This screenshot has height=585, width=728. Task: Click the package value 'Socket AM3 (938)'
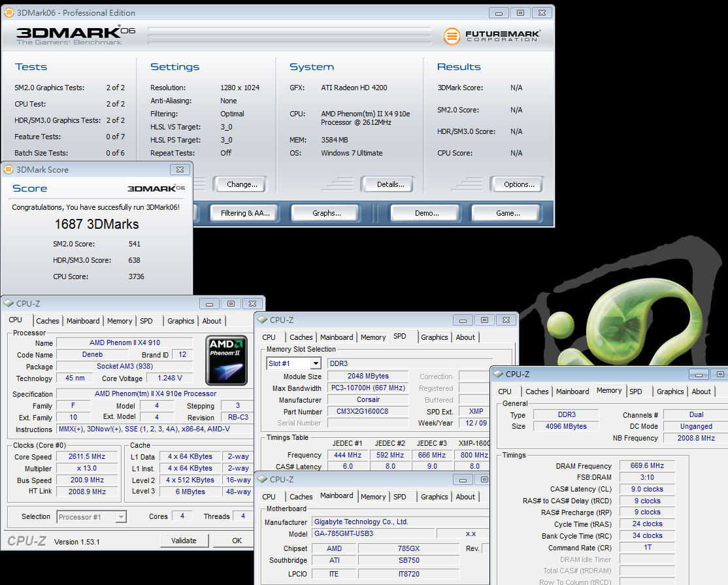point(124,366)
